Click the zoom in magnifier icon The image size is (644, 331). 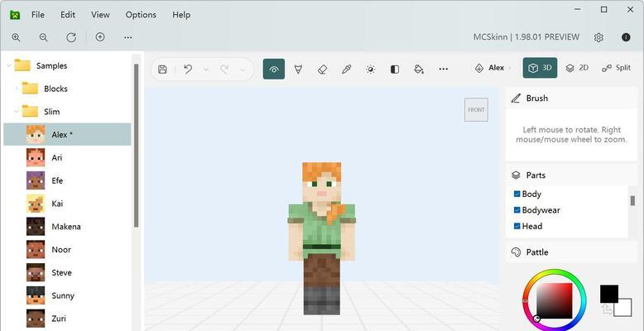(x=16, y=37)
